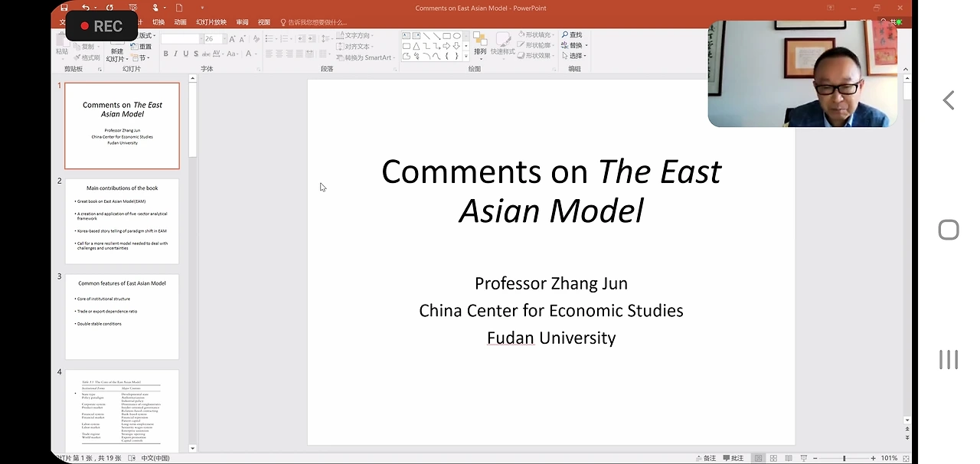Open the character spacing AV dropdown

218,54
